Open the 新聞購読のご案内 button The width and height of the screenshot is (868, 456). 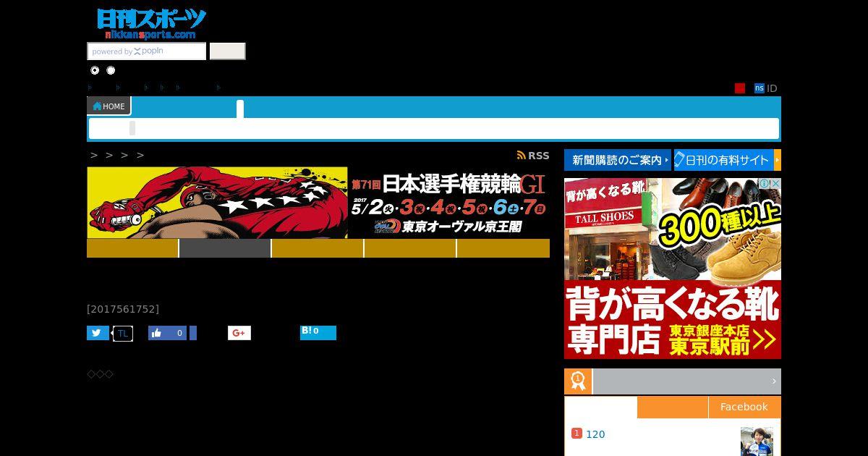[x=618, y=160]
